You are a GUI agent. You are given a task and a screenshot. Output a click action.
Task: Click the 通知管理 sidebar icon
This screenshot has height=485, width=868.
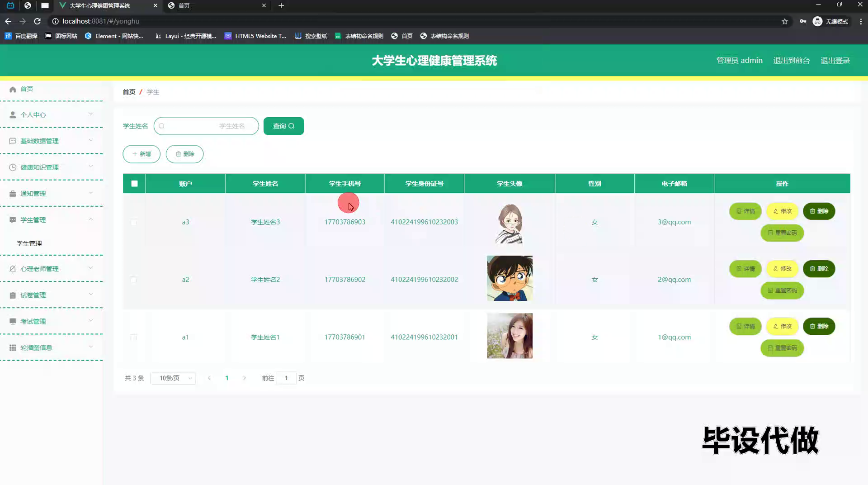click(x=13, y=194)
